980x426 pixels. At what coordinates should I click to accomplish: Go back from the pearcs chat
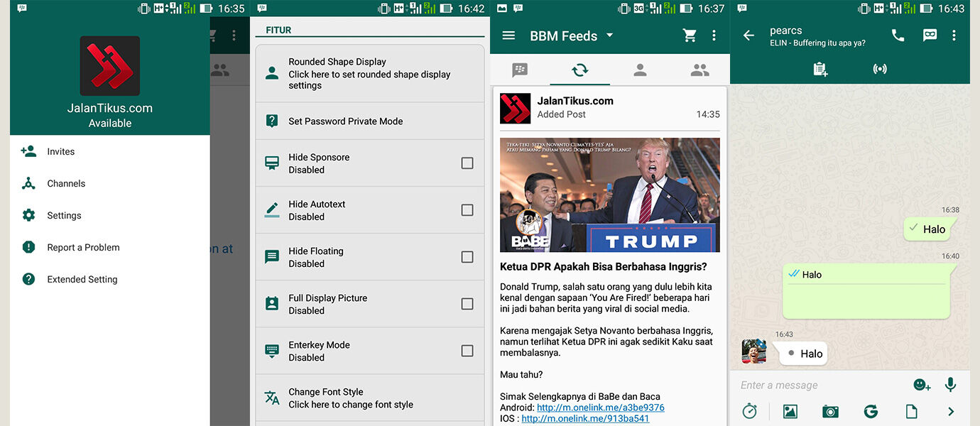tap(748, 35)
